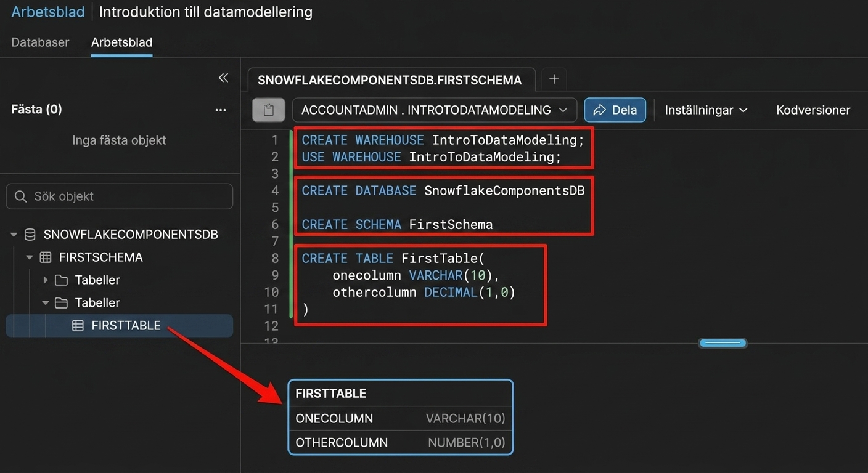Viewport: 868px width, 473px height.
Task: Select FIRSTTABLE label in the object tree
Action: point(126,326)
